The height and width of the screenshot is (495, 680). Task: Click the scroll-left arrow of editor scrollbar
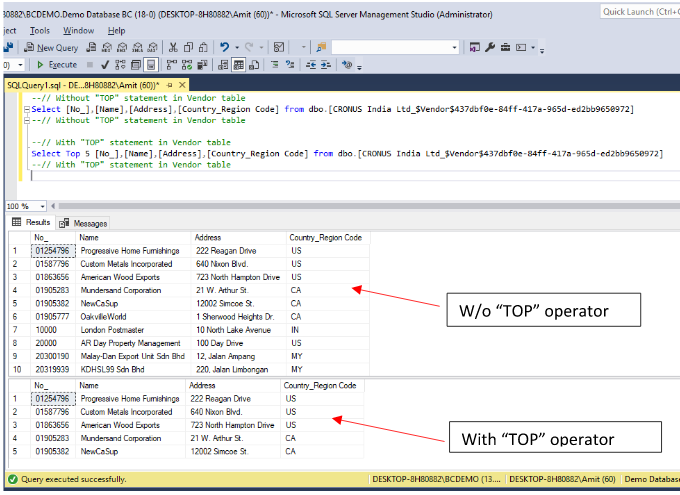pyautogui.click(x=53, y=206)
